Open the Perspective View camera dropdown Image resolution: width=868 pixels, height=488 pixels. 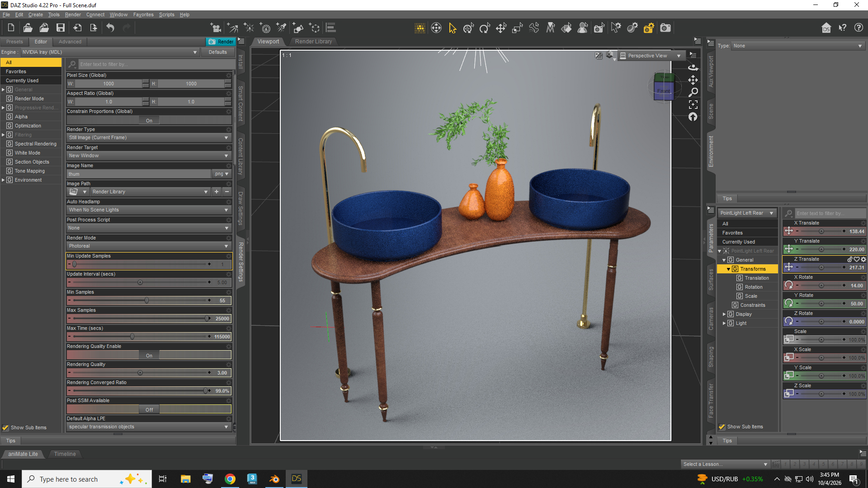tap(651, 56)
